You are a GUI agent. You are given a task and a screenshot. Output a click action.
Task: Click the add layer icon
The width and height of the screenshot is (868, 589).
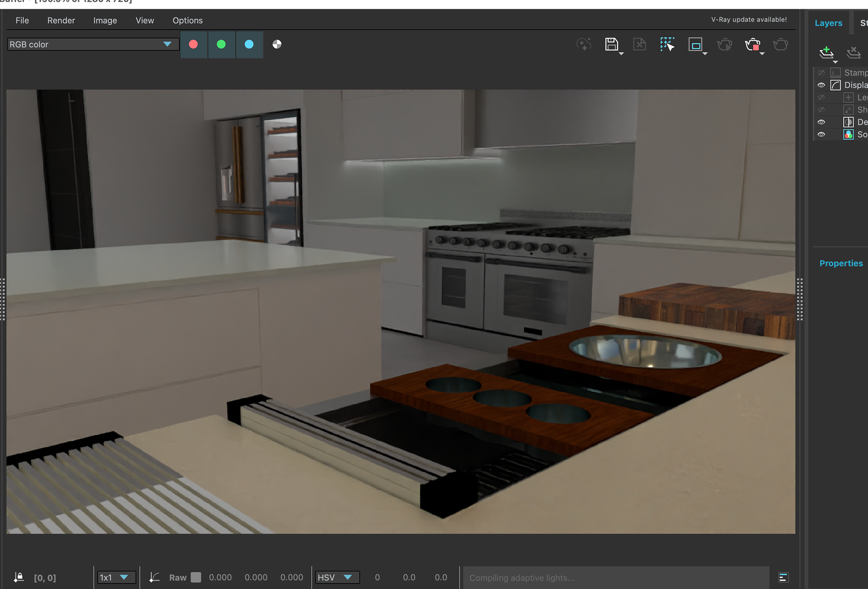pos(826,52)
